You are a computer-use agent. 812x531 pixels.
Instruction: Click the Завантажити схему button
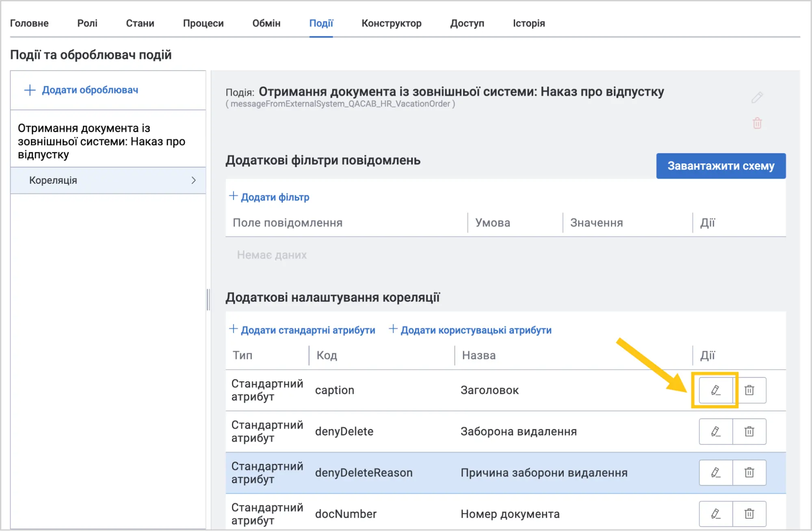721,166
